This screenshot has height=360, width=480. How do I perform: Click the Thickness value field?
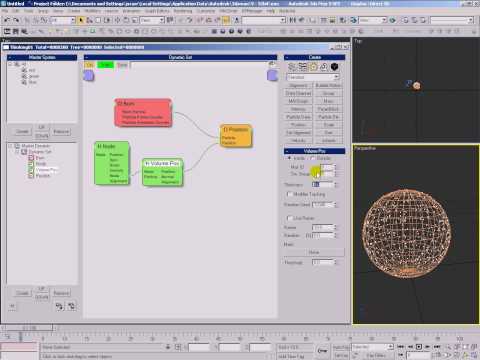[x=322, y=184]
